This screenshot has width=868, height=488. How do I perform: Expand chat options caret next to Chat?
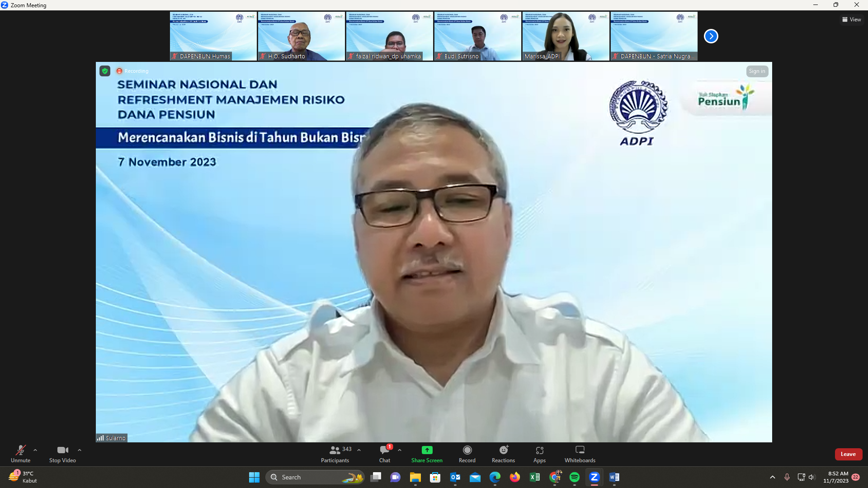pyautogui.click(x=400, y=450)
